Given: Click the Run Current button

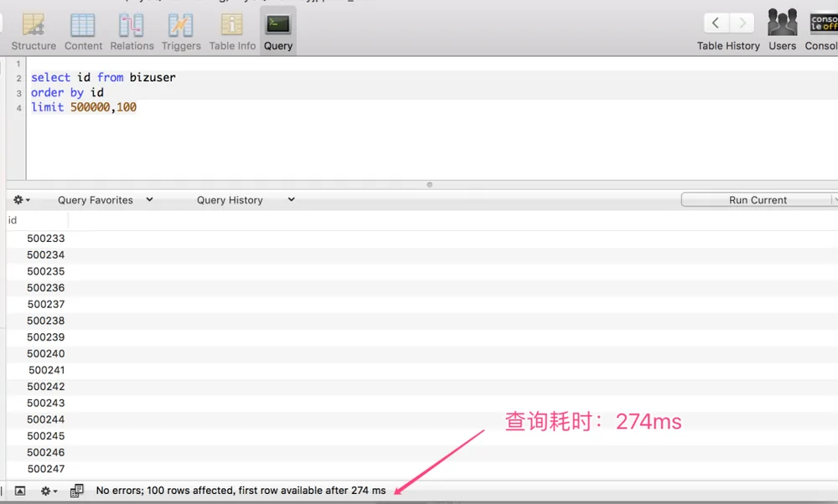Looking at the screenshot, I should 758,200.
